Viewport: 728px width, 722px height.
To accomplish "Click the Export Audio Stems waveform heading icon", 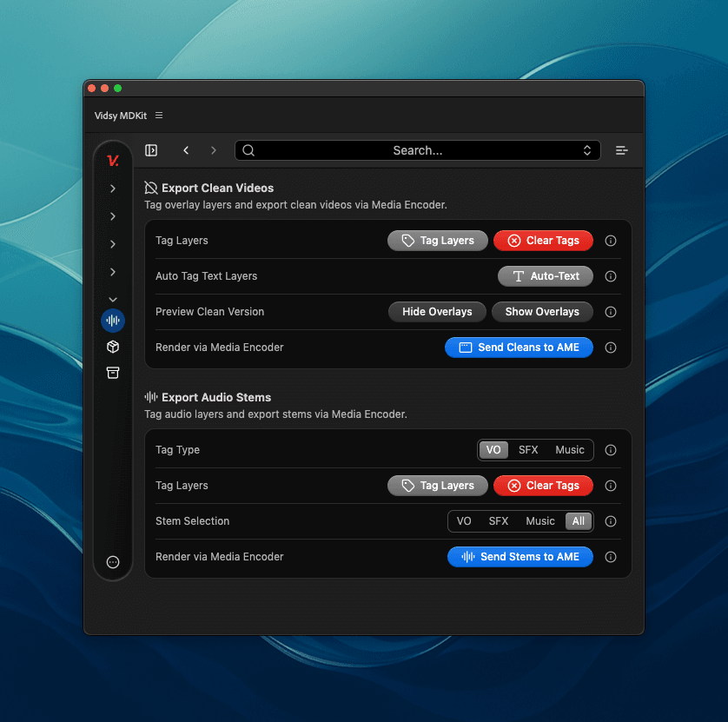I will point(151,397).
